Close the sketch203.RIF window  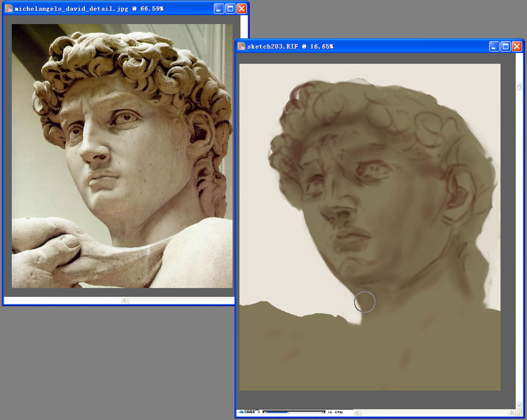516,46
